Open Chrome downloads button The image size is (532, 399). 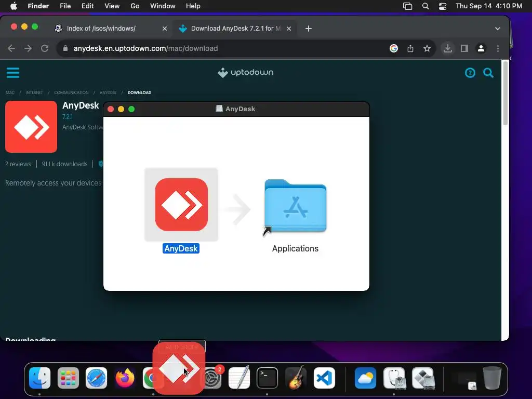point(447,48)
